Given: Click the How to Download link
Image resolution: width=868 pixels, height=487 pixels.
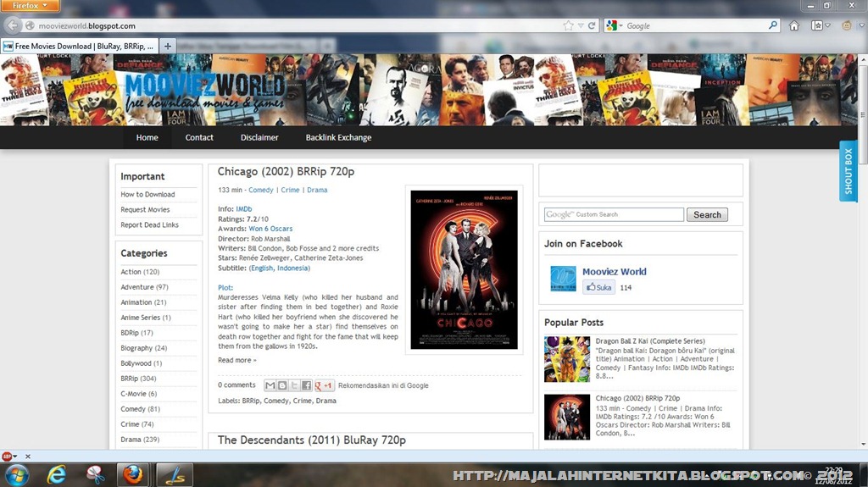Looking at the screenshot, I should pyautogui.click(x=147, y=194).
